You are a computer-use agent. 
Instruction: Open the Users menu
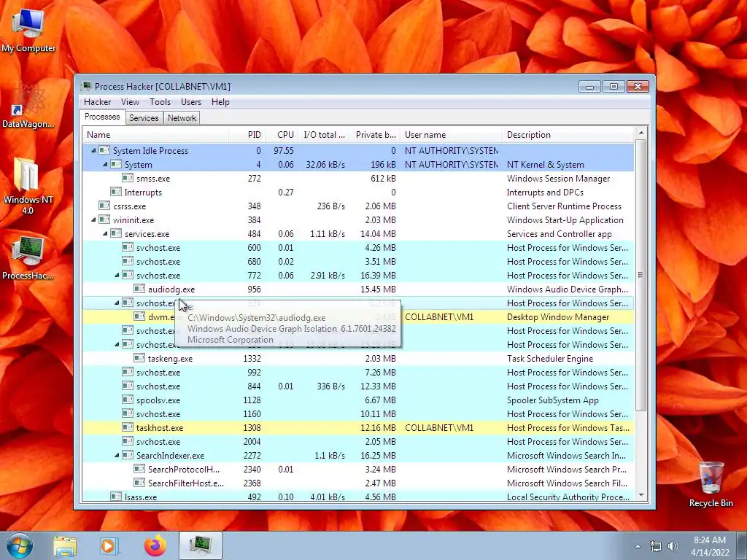pyautogui.click(x=191, y=102)
